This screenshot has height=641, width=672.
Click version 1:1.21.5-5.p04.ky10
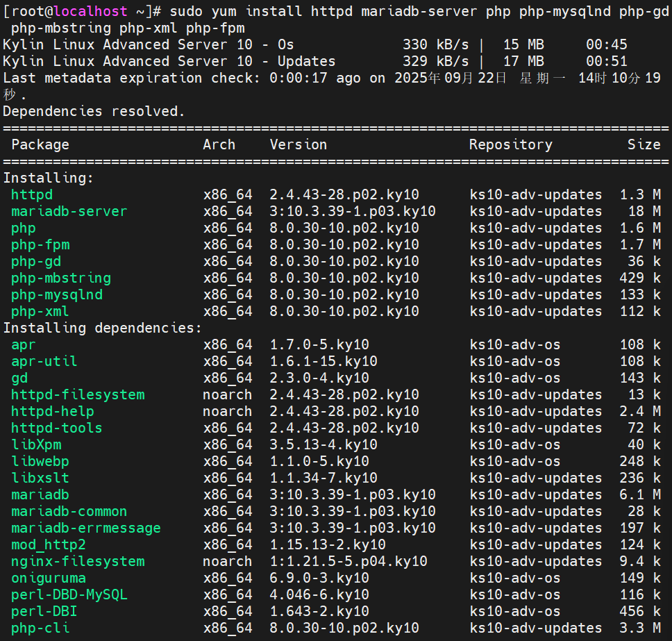pyautogui.click(x=348, y=562)
